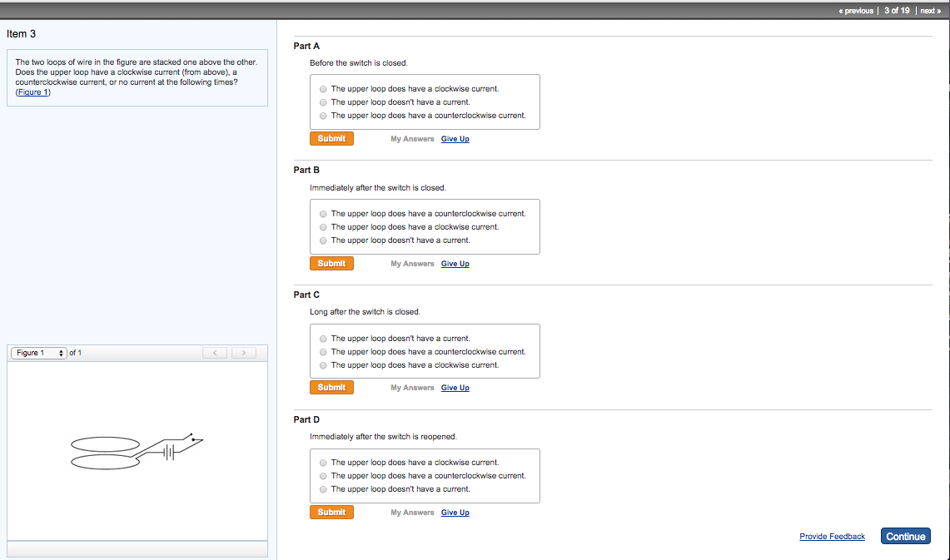Viewport: 950px width, 560px height.
Task: Open My Answers for Part B
Action: 412,264
